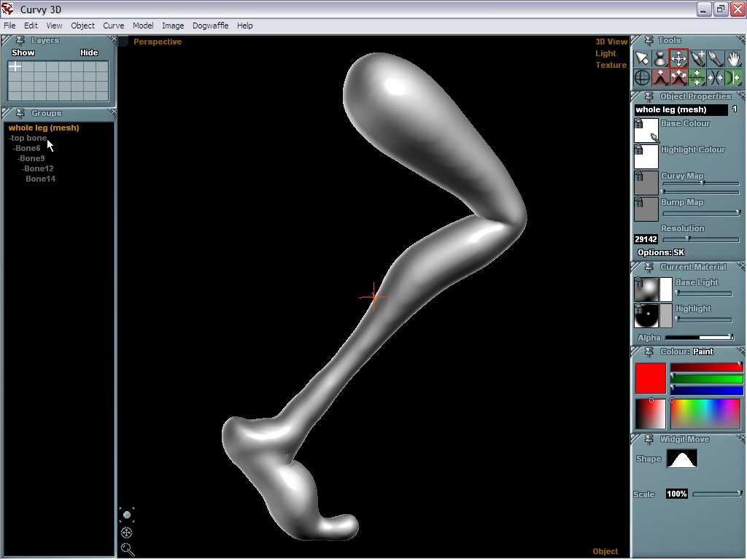Select the green smooth wave tool
Screen dimensions: 747x560
click(697, 77)
